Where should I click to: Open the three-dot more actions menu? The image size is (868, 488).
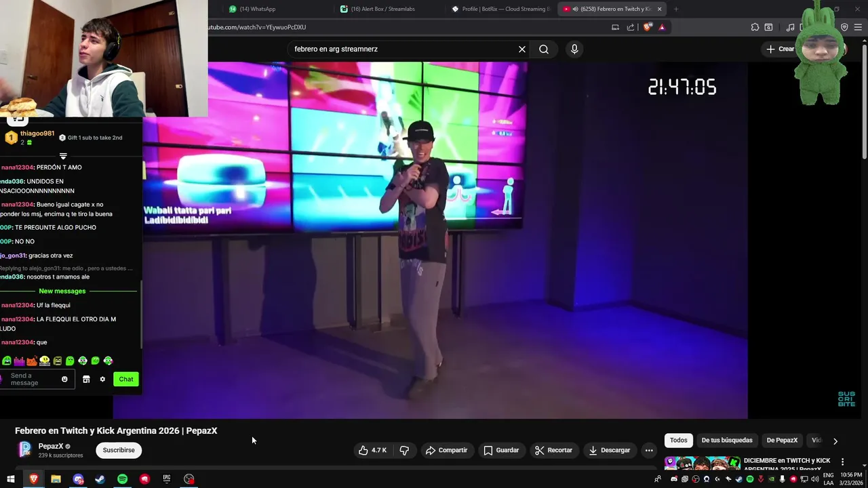click(x=649, y=450)
